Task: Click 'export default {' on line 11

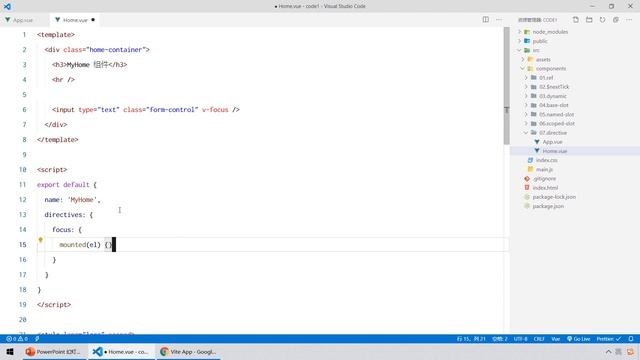Action: tap(67, 185)
